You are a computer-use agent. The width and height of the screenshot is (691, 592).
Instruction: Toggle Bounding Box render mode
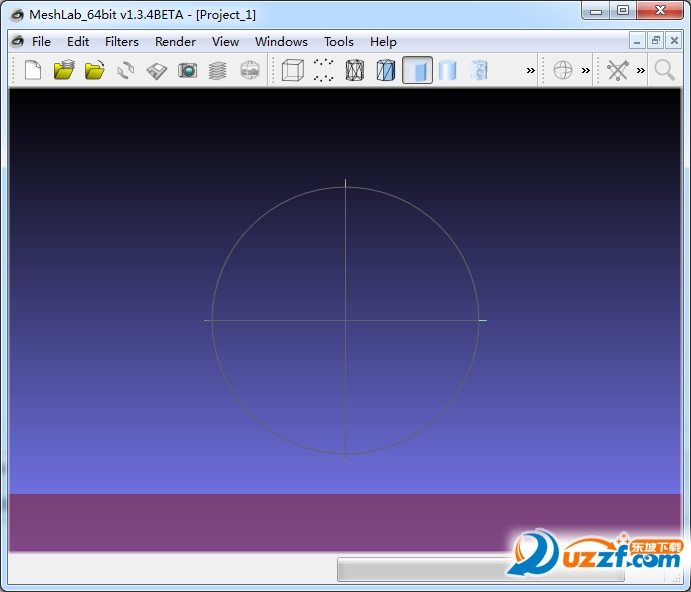coord(292,70)
